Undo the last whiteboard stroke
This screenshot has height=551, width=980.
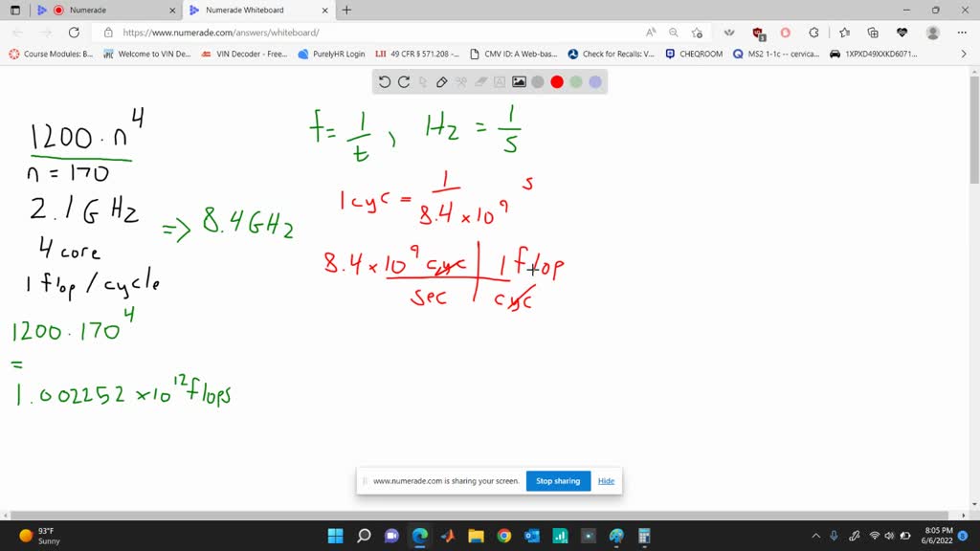coord(384,82)
